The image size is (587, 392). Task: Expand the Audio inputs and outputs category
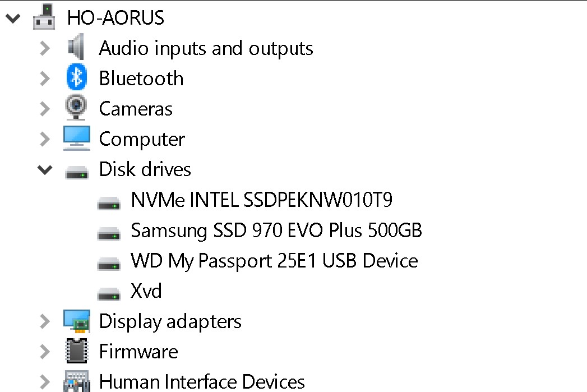[44, 48]
